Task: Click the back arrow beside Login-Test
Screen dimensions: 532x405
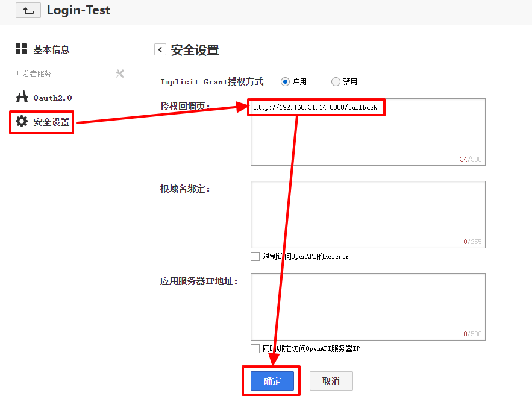Action: [x=28, y=10]
